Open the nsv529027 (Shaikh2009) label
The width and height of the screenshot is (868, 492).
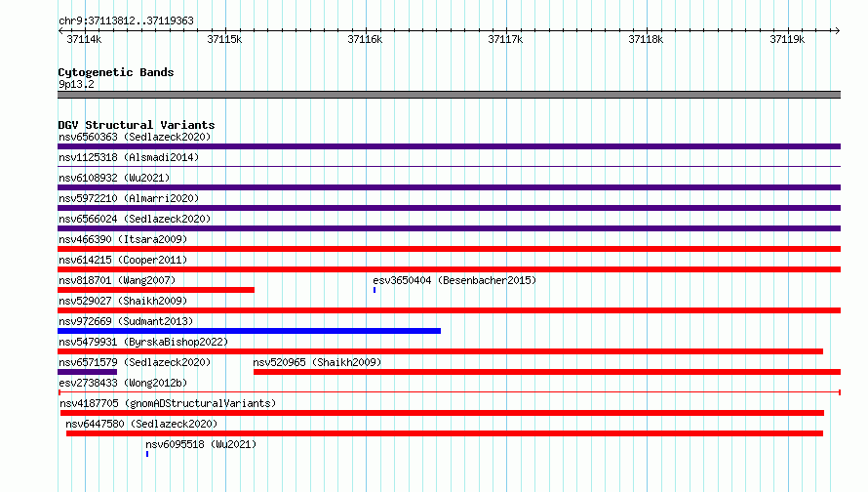coord(123,301)
